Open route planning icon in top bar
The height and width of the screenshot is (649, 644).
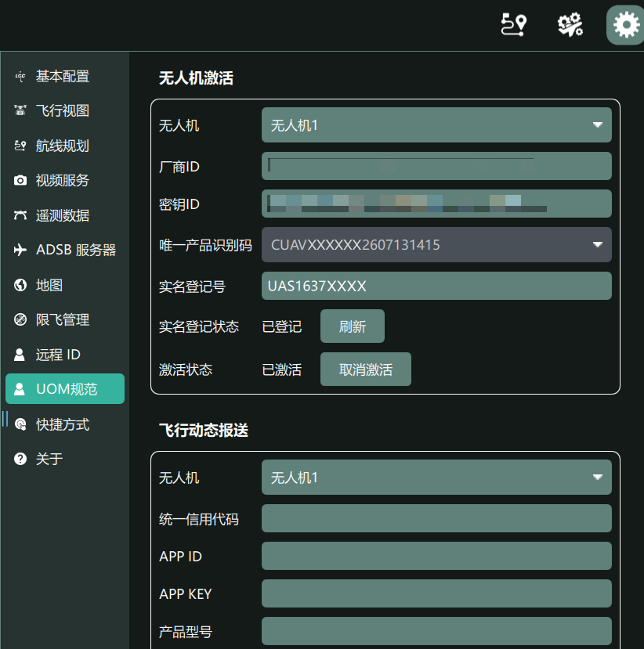tap(513, 25)
